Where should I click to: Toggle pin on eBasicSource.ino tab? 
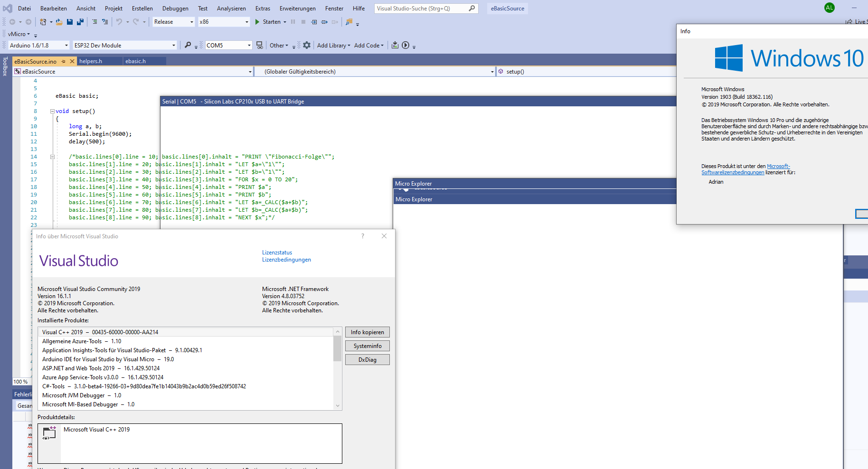tap(64, 61)
